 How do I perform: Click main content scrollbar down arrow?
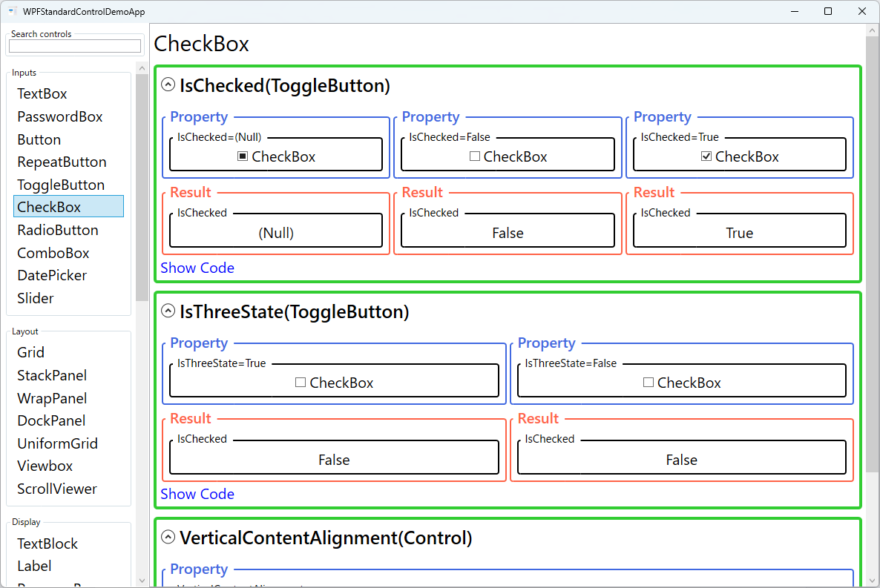click(x=872, y=581)
